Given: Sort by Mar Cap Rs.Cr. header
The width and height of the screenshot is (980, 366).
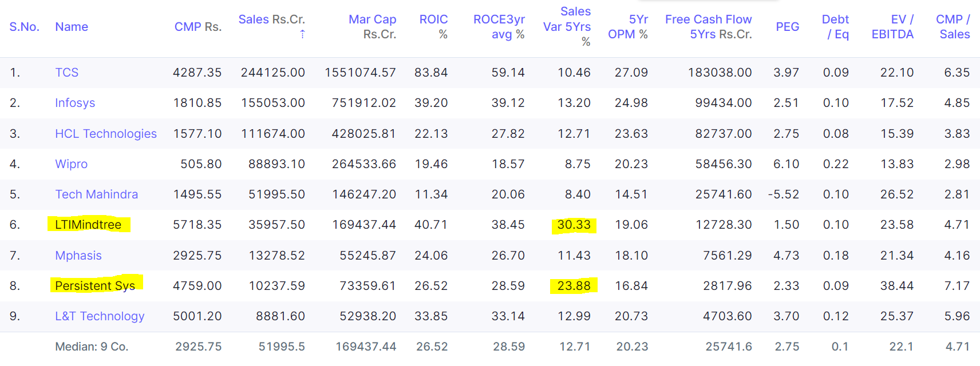Looking at the screenshot, I should coord(372,27).
